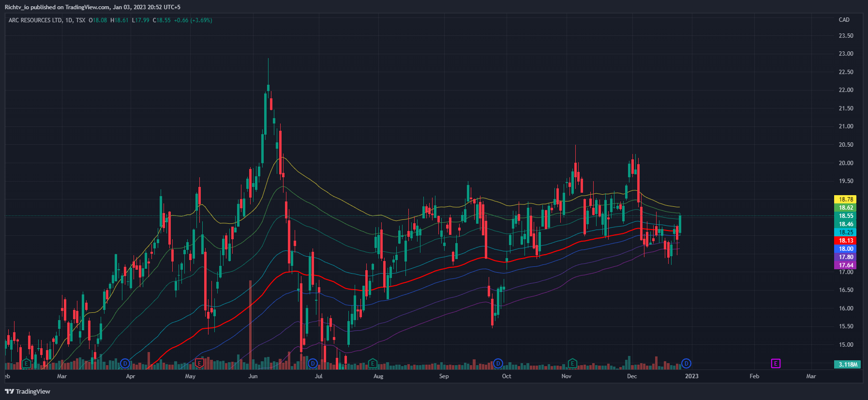Click the magenta 17.64 price label
868x400 pixels.
point(846,265)
